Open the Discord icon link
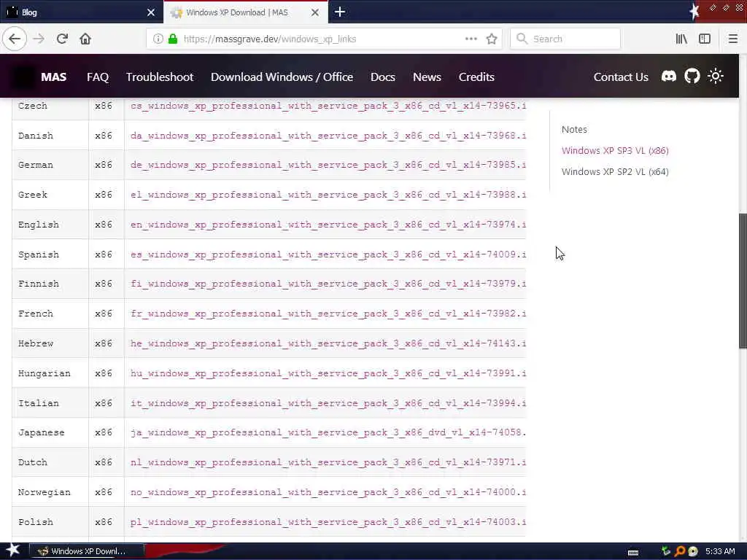747x560 pixels. (669, 76)
